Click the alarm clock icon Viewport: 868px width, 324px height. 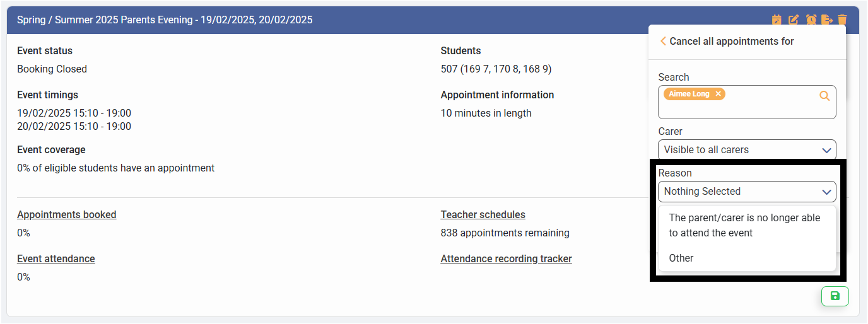click(811, 20)
